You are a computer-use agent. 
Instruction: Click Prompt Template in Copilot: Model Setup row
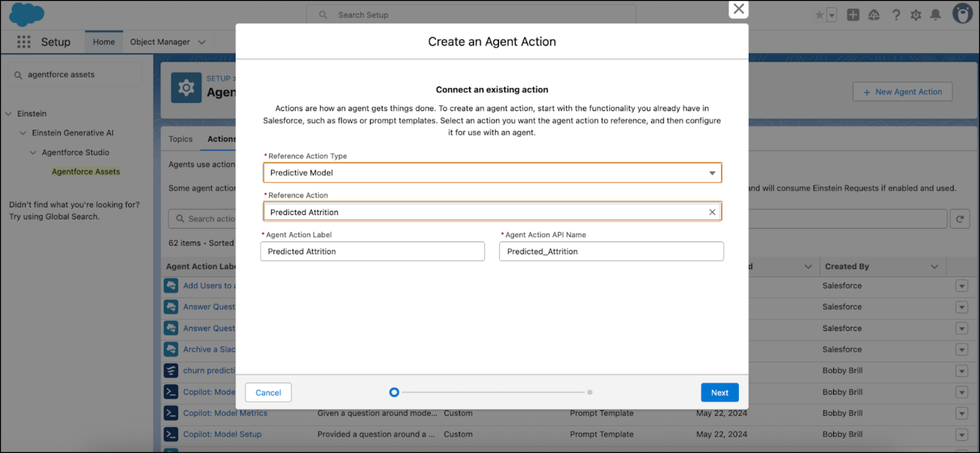[602, 434]
